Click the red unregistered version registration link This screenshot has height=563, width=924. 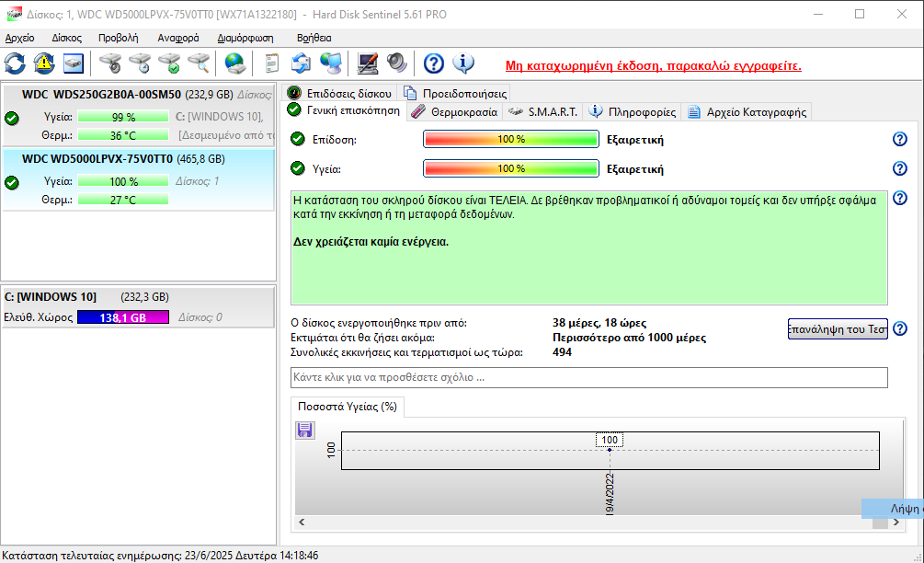[654, 65]
